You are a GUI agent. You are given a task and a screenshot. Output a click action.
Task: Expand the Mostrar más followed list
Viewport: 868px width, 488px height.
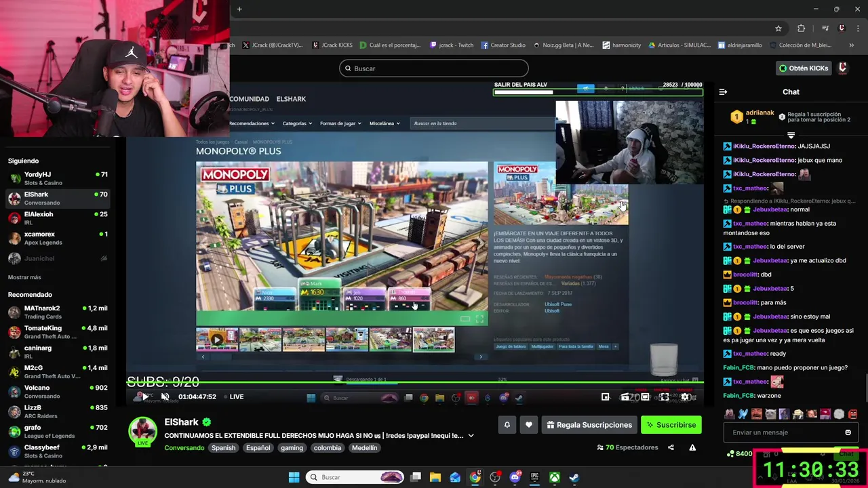pyautogui.click(x=24, y=277)
